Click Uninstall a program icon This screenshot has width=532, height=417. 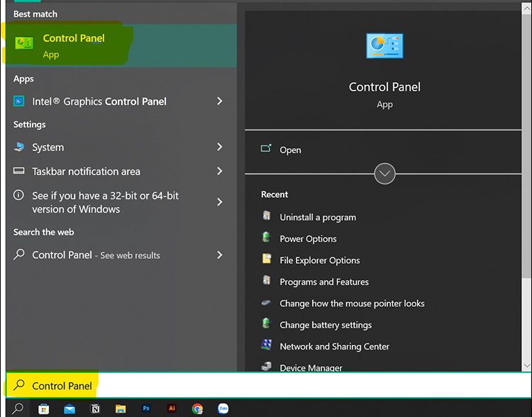pyautogui.click(x=267, y=216)
